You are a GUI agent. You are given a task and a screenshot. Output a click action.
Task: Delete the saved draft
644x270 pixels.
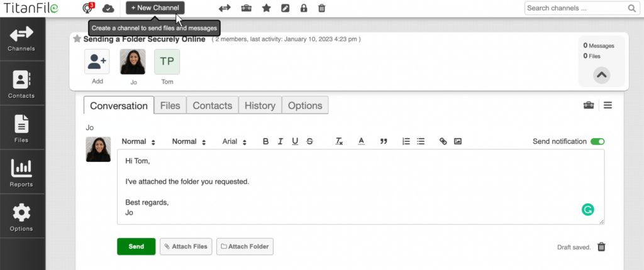tap(601, 247)
